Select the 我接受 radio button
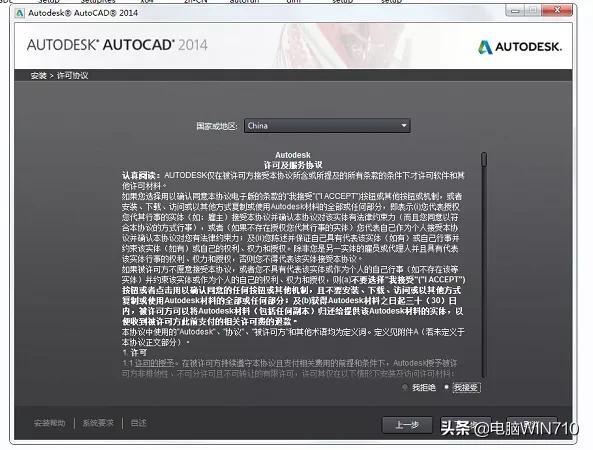This screenshot has height=450, width=593. click(x=446, y=387)
